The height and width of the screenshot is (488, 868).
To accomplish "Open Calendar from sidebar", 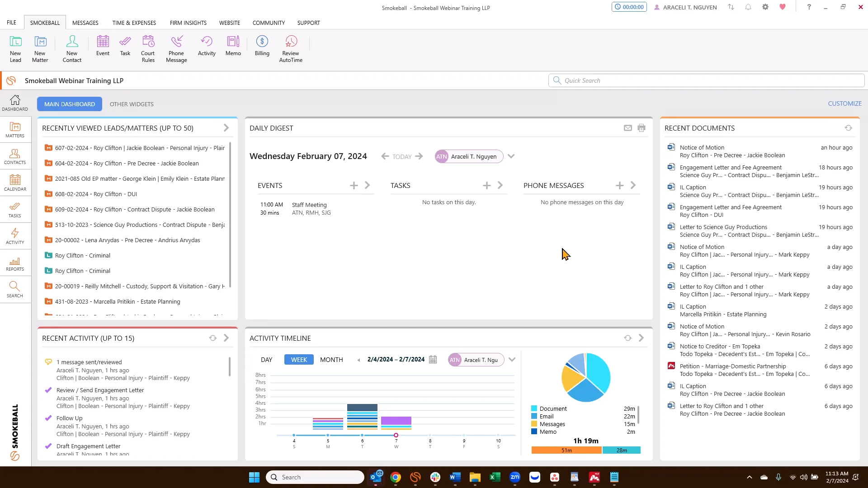I will pos(15,183).
